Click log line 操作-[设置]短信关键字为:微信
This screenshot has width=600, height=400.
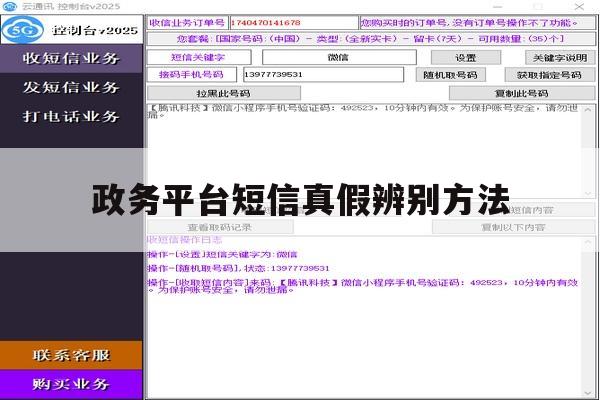[222, 255]
